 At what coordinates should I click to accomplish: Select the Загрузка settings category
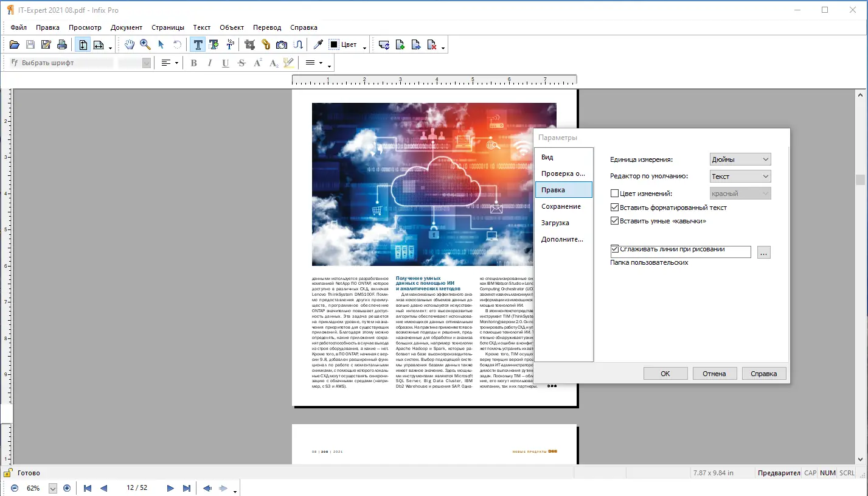point(564,223)
